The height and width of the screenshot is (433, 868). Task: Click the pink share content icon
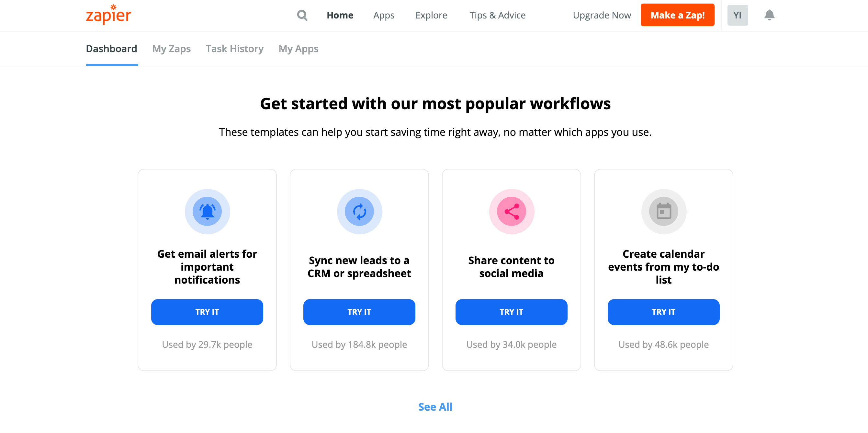click(511, 211)
